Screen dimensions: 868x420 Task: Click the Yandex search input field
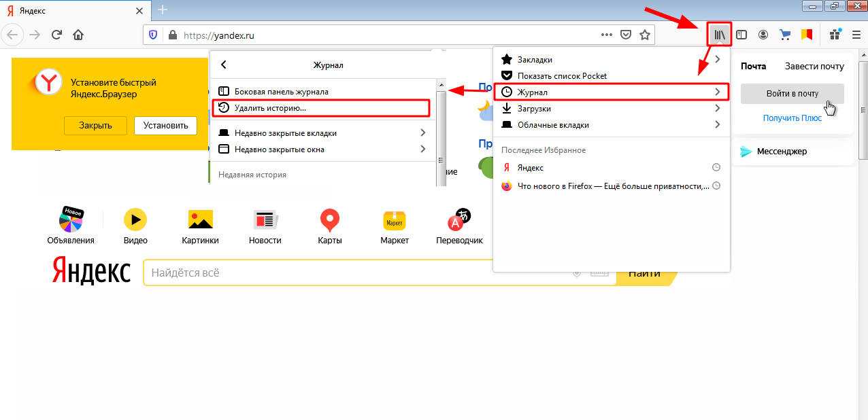[354, 273]
